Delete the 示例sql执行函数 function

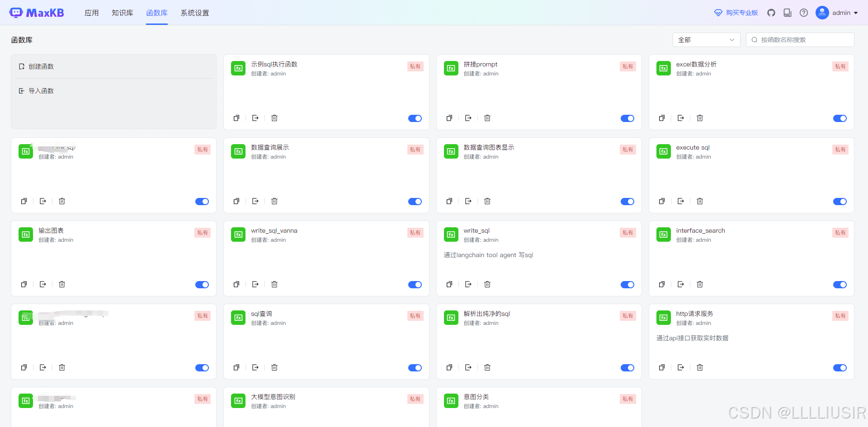(x=274, y=118)
